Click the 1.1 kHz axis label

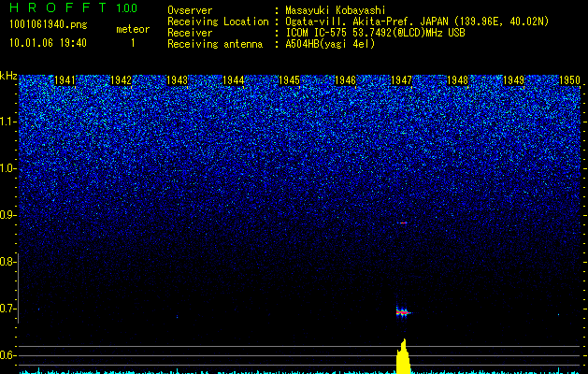coord(9,121)
